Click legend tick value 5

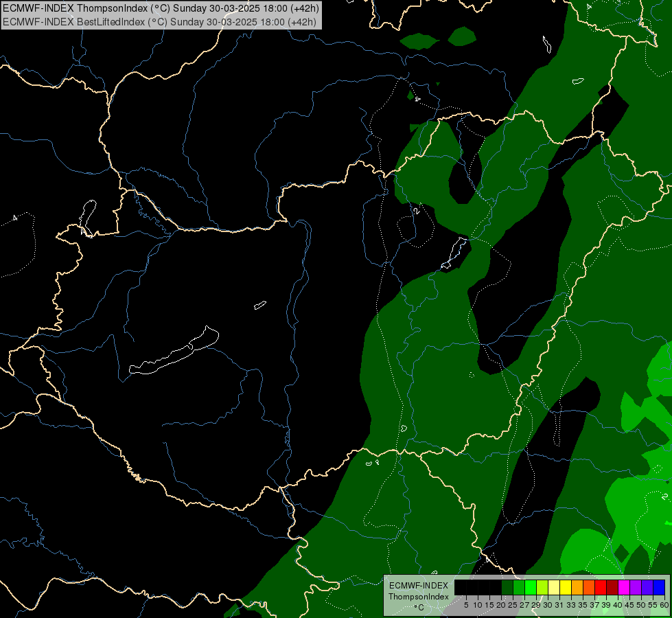[x=466, y=605]
